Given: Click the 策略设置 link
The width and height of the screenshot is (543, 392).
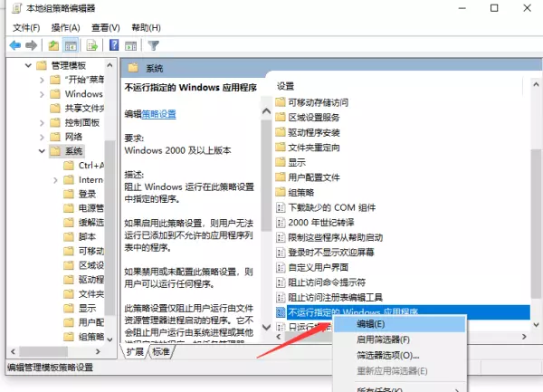Looking at the screenshot, I should [159, 114].
